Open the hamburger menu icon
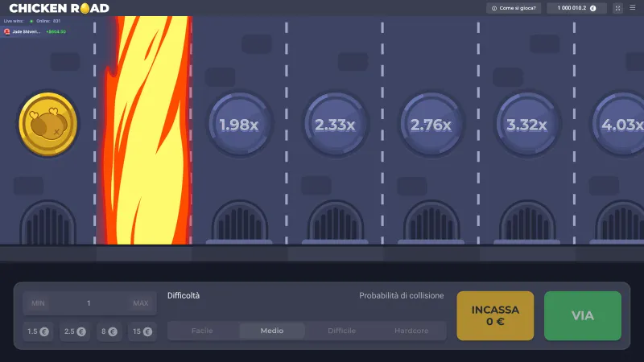This screenshot has height=362, width=644. tap(633, 8)
